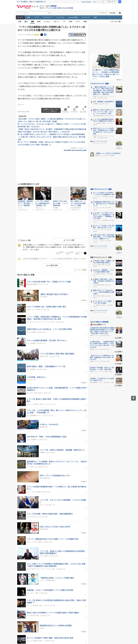Open the ランキング tab

pos(86,17)
